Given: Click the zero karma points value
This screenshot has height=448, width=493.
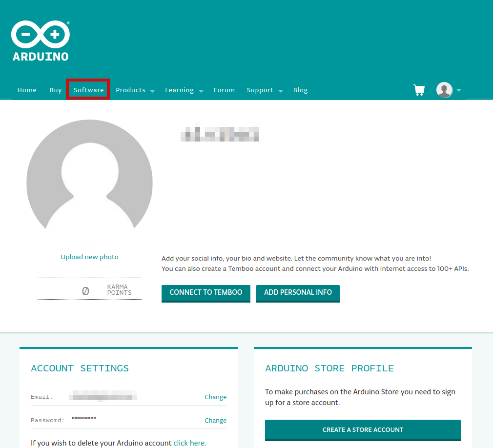Looking at the screenshot, I should click(x=85, y=291).
